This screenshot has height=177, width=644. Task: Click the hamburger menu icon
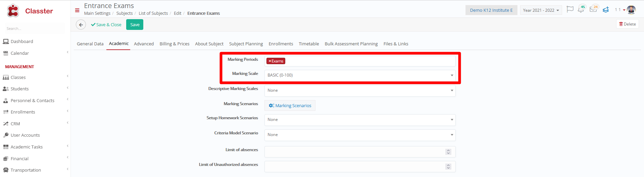(77, 10)
